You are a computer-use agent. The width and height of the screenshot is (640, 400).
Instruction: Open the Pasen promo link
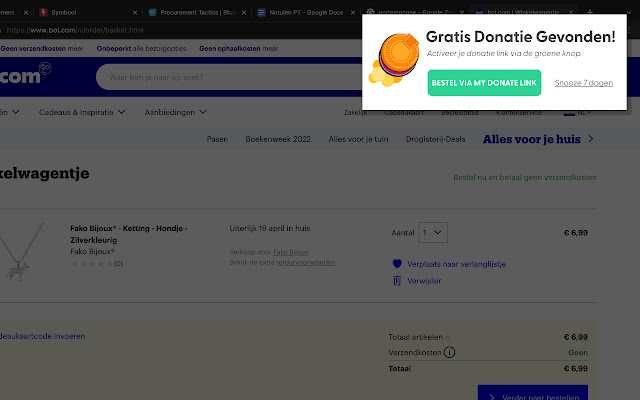(x=217, y=139)
